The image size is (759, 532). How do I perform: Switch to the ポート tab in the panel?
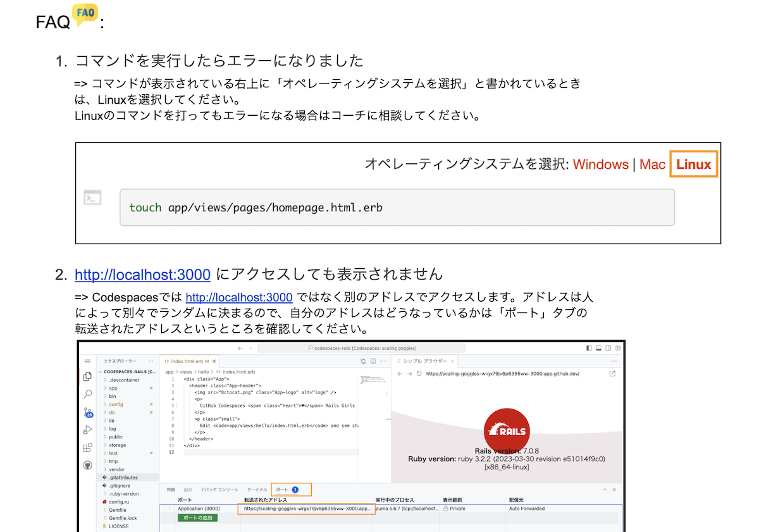coord(282,490)
